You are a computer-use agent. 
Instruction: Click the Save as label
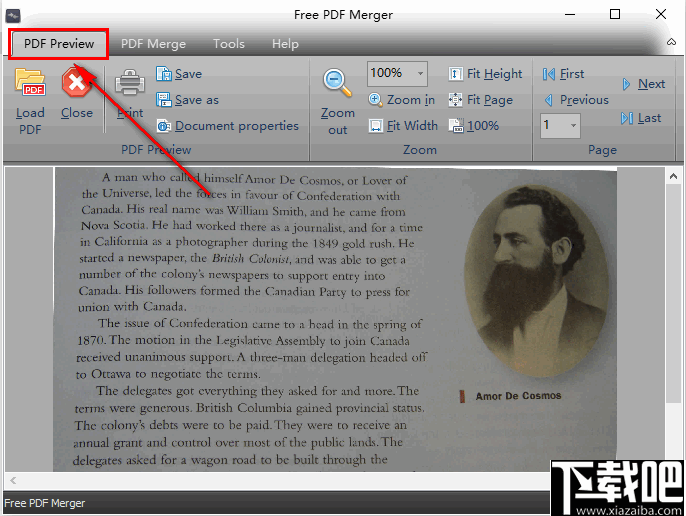(197, 100)
